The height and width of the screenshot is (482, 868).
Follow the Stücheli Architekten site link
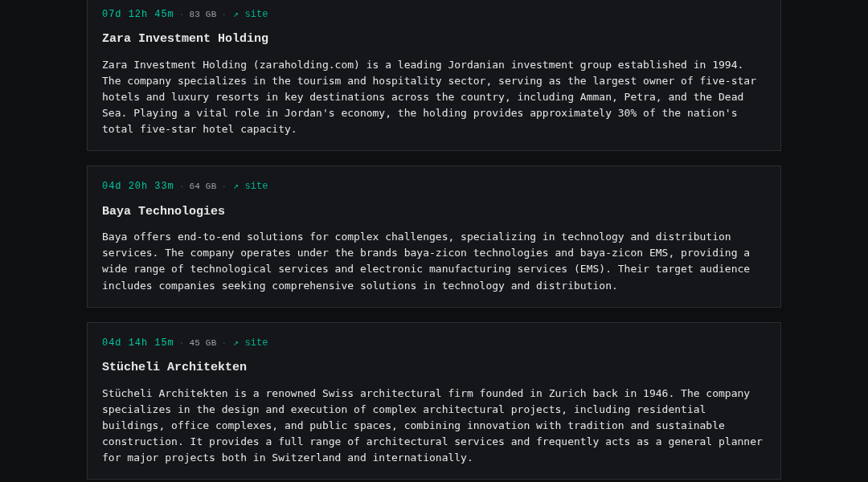(x=250, y=342)
